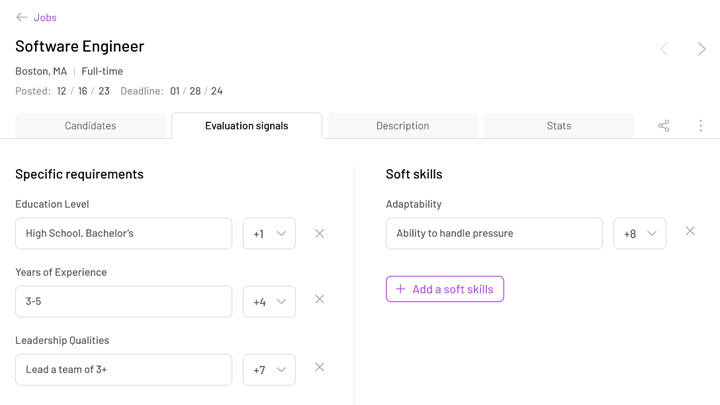This screenshot has width=720, height=405.
Task: Open the Description tab
Action: click(x=402, y=126)
